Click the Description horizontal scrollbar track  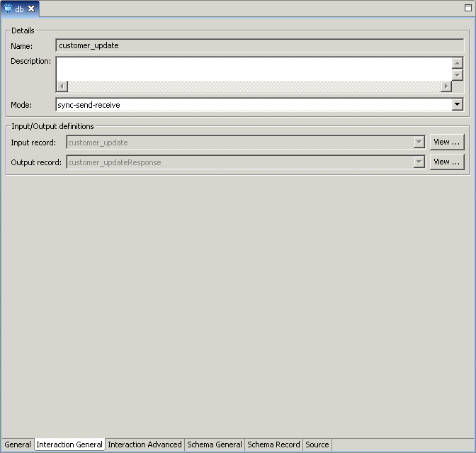tap(254, 86)
